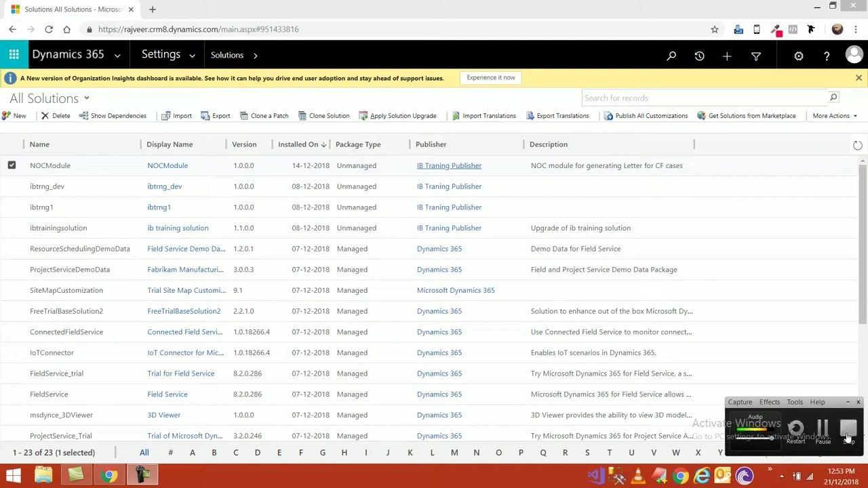The width and height of the screenshot is (868, 488).
Task: Open recently viewed items clock icon
Action: point(699,56)
